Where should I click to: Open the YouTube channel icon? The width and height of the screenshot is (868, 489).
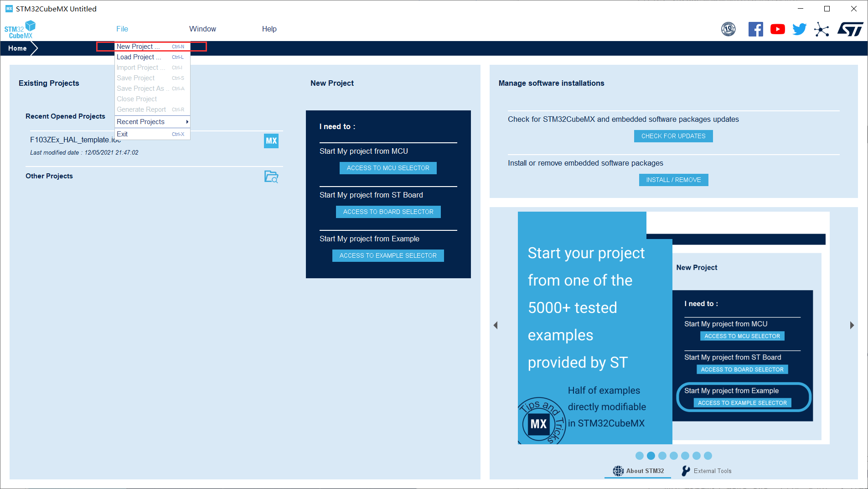click(x=777, y=29)
